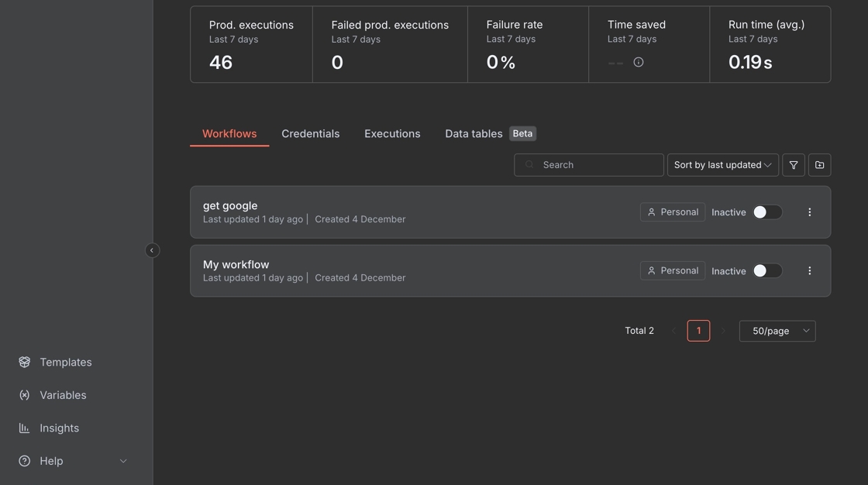Screen dimensions: 868x485
Task: Activate the get google workflow toggle
Action: point(766,212)
